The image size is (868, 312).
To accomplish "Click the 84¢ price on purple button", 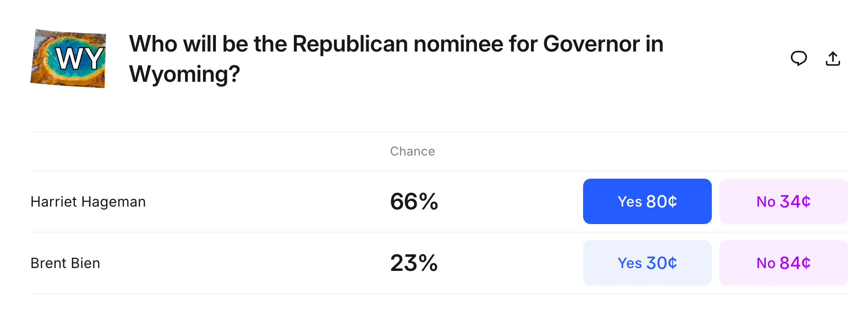I will tap(795, 263).
